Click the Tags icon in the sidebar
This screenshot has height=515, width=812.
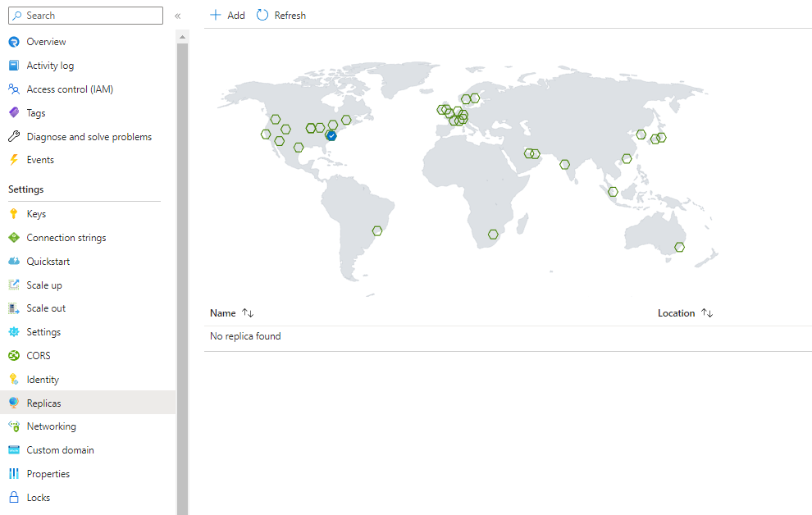15,112
